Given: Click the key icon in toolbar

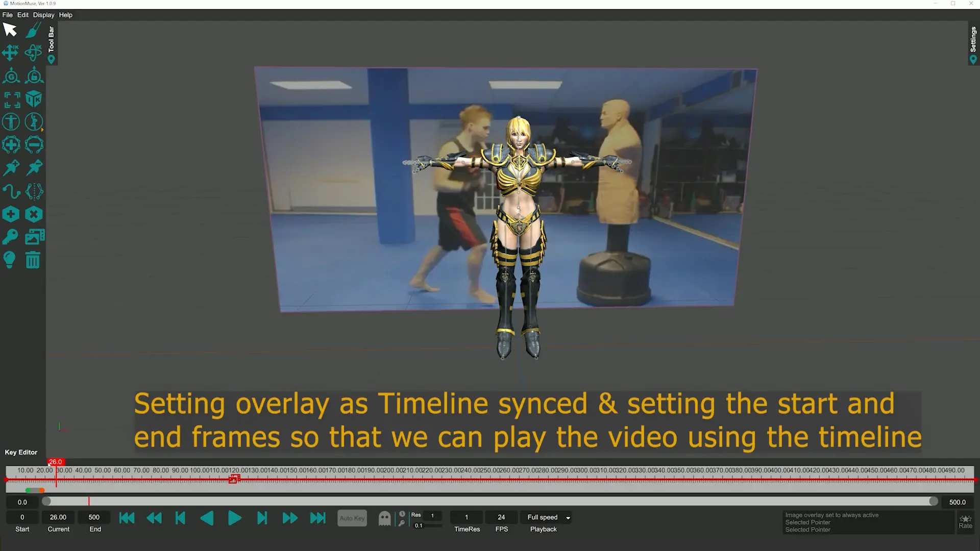Looking at the screenshot, I should click(x=10, y=237).
